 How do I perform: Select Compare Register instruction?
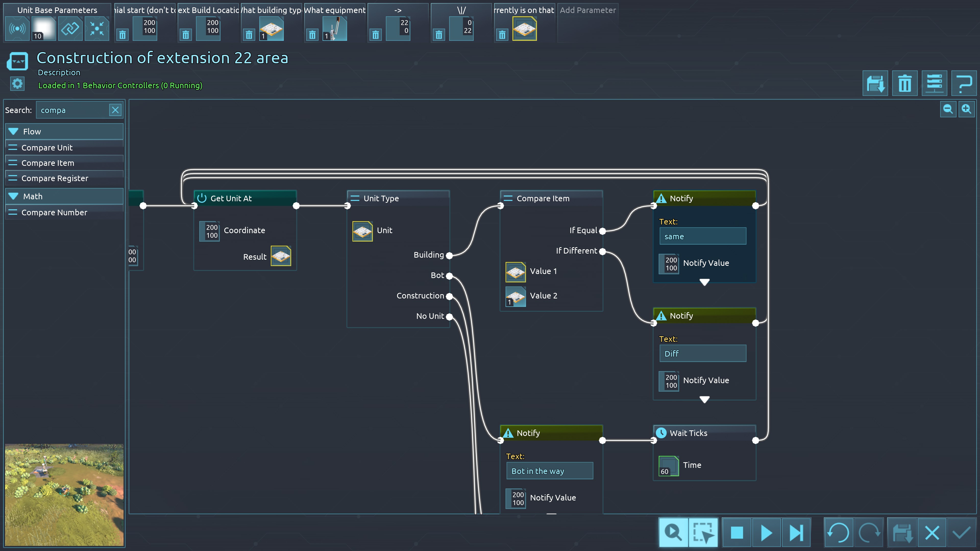[55, 178]
